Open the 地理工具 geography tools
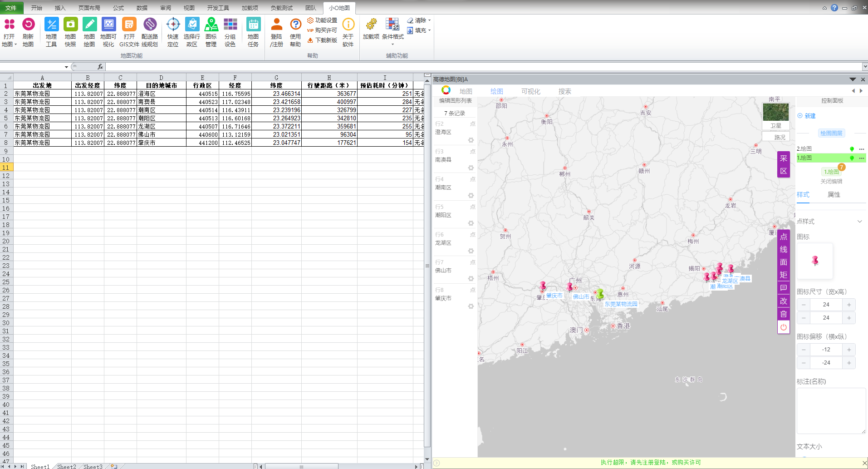This screenshot has height=469, width=868. (x=51, y=32)
